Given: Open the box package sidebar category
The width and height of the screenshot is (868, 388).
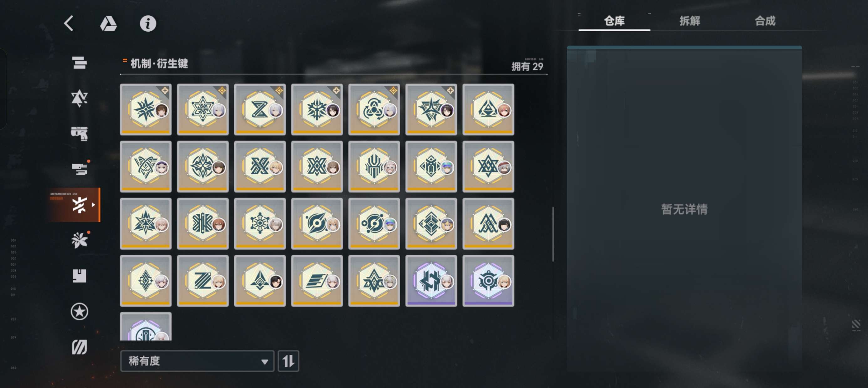Looking at the screenshot, I should (x=80, y=276).
